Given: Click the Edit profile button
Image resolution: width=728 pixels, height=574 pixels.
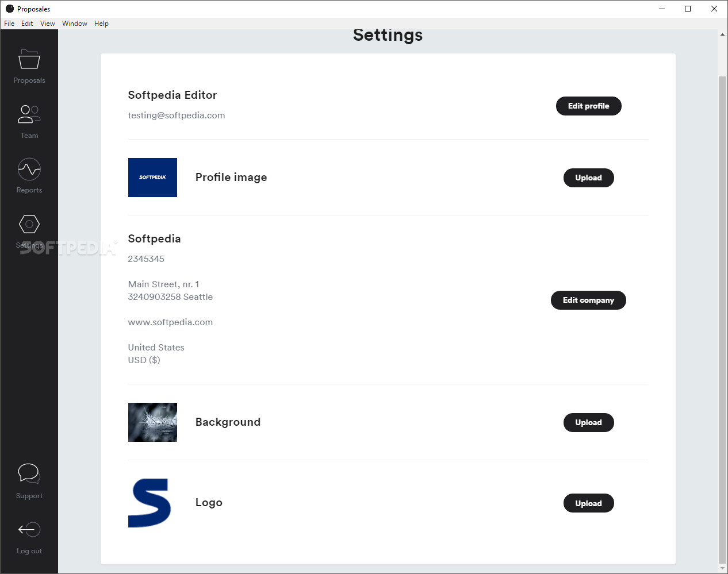Looking at the screenshot, I should coord(588,106).
